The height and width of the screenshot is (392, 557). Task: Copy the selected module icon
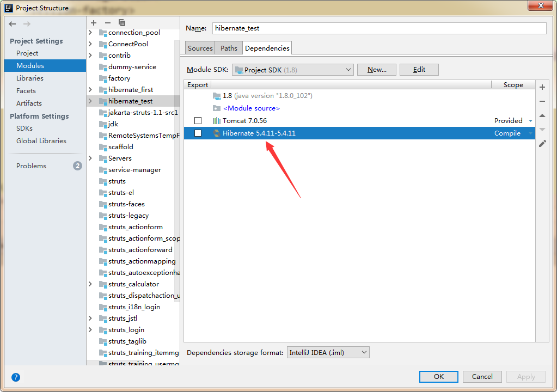pyautogui.click(x=122, y=23)
